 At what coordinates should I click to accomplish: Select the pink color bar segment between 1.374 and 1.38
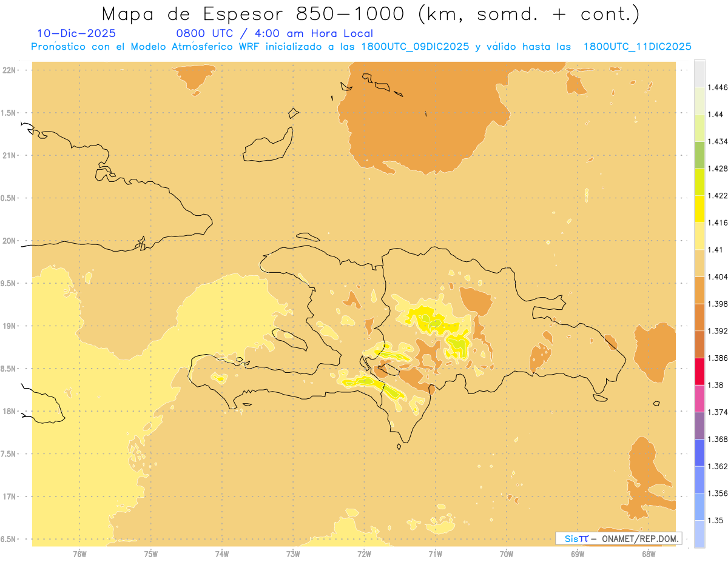699,398
